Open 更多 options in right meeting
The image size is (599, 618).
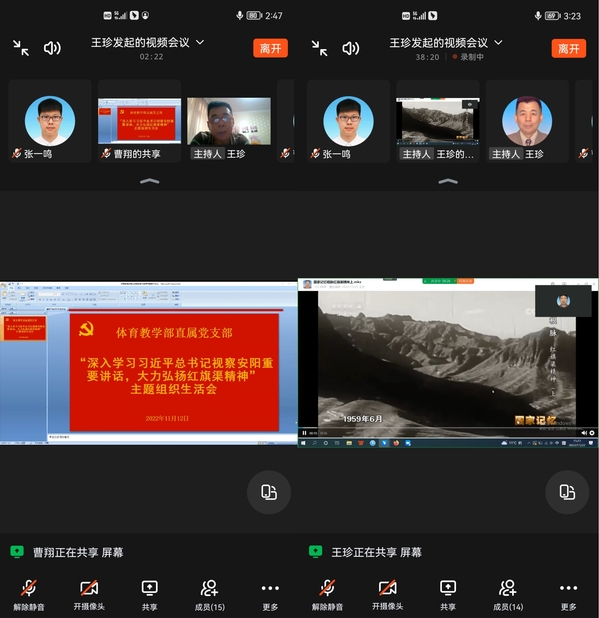pyautogui.click(x=568, y=595)
